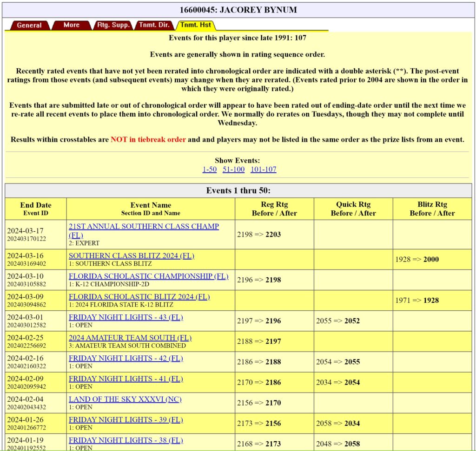The height and width of the screenshot is (451, 476).
Task: Open FRIDAY NIGHT LIGHTS - 42 link
Action: [126, 358]
